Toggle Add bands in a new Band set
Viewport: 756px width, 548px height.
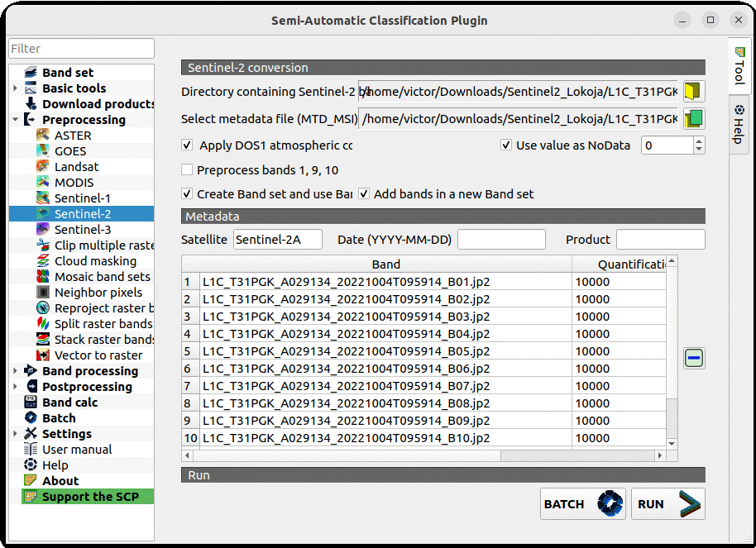click(364, 193)
